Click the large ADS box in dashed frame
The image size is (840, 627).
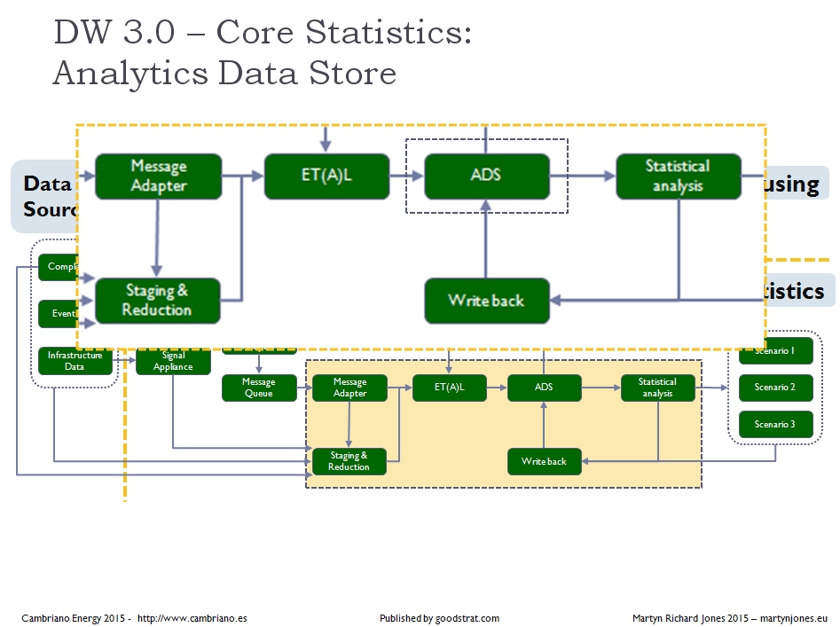[x=486, y=176]
